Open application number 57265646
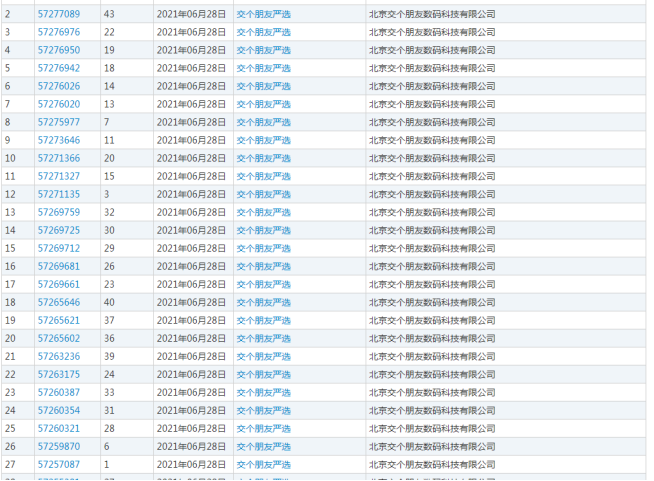This screenshot has height=481, width=654. pyautogui.click(x=58, y=302)
